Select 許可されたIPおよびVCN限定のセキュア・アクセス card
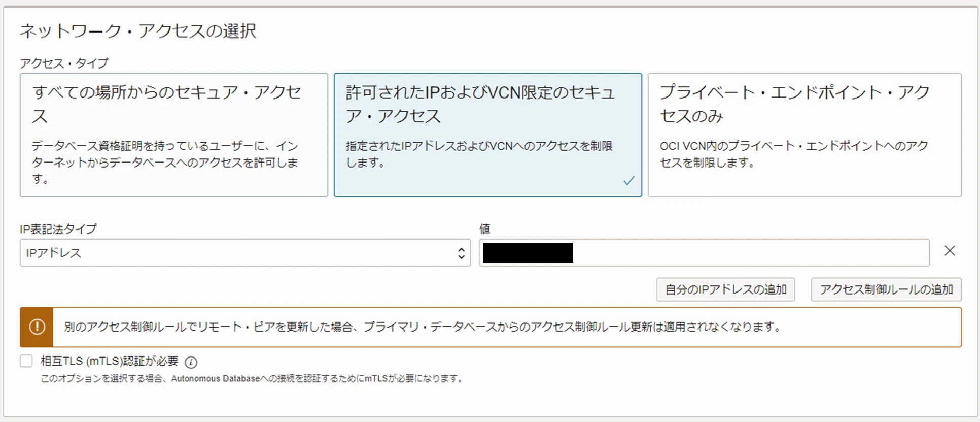 coord(487,135)
